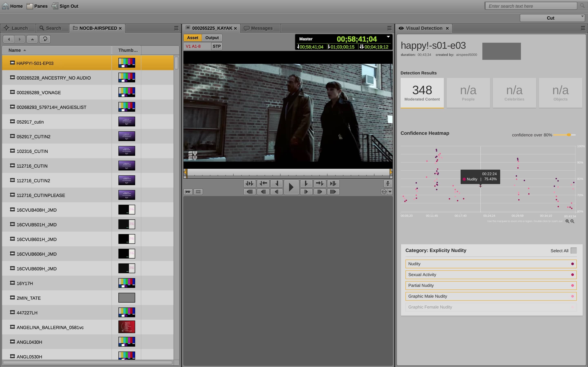Click the Output mode button
This screenshot has width=588, height=367.
pyautogui.click(x=212, y=38)
